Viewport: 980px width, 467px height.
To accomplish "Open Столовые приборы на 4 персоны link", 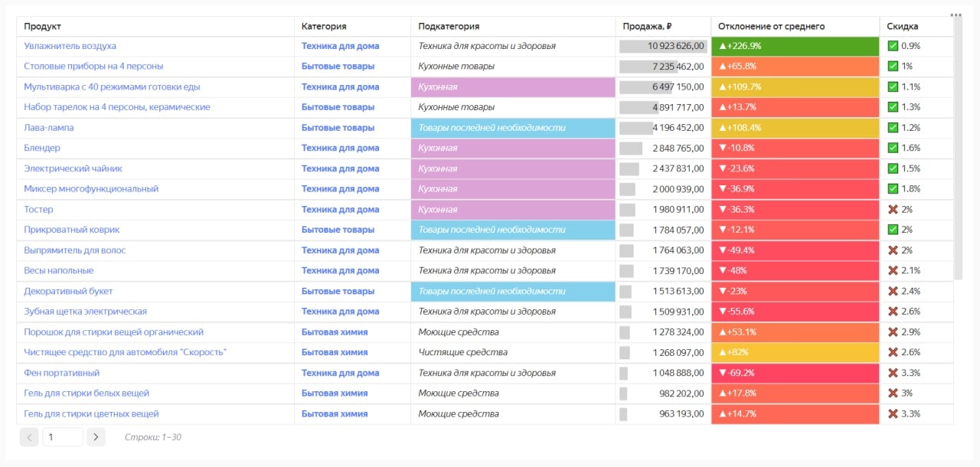I will [x=93, y=66].
